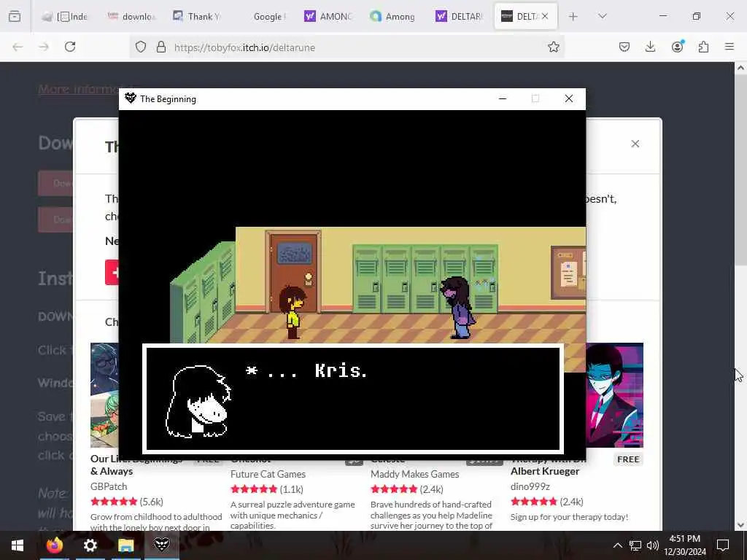Click the Kris character in hallway
The image size is (747, 560).
(x=293, y=312)
